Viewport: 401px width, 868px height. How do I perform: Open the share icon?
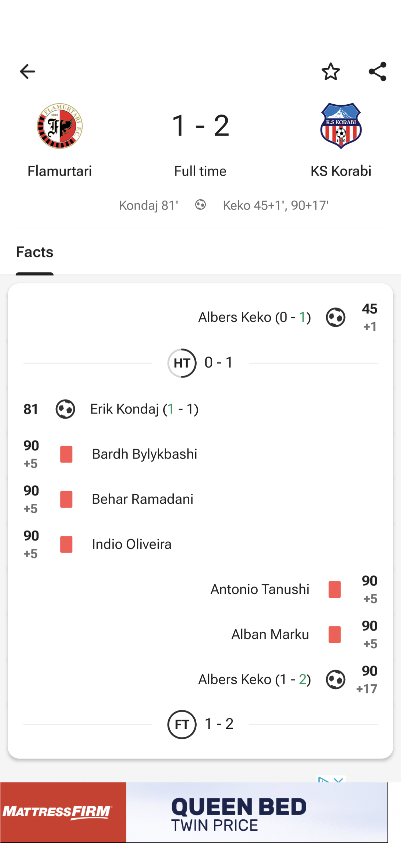(x=378, y=72)
